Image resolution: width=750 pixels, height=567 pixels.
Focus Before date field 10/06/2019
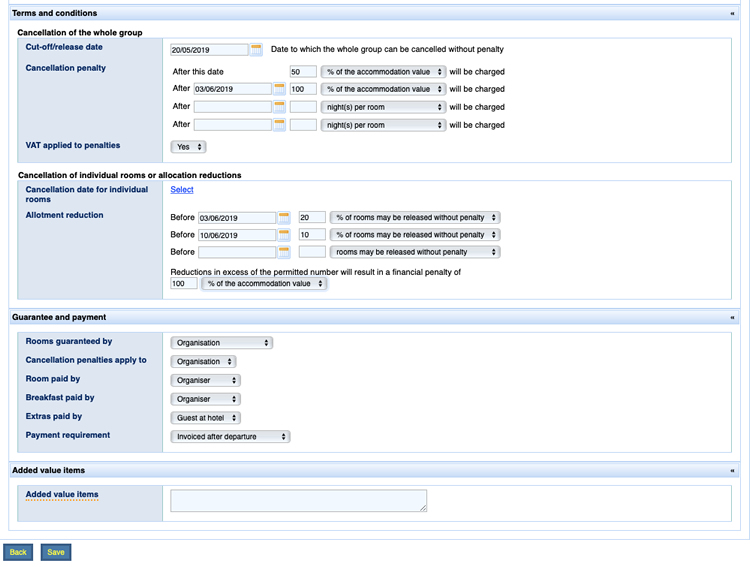pyautogui.click(x=237, y=235)
